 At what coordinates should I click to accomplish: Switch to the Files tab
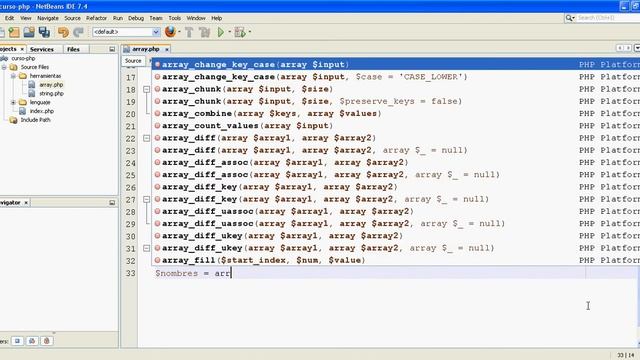tap(73, 49)
